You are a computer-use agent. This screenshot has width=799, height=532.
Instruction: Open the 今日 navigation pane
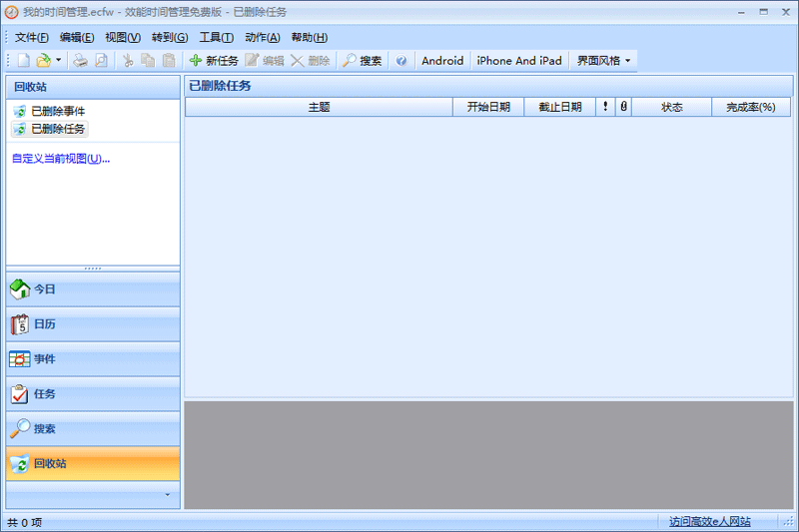click(93, 289)
